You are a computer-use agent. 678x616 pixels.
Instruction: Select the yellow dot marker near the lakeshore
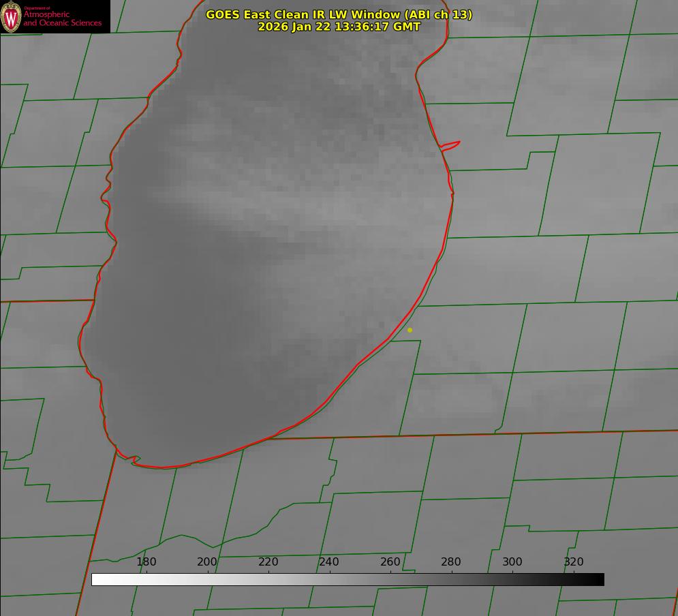point(410,330)
